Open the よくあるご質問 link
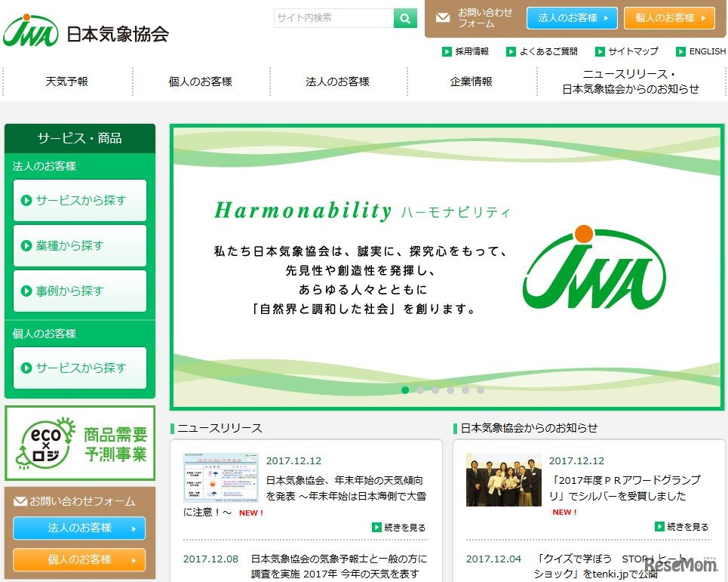The image size is (728, 582). [548, 51]
